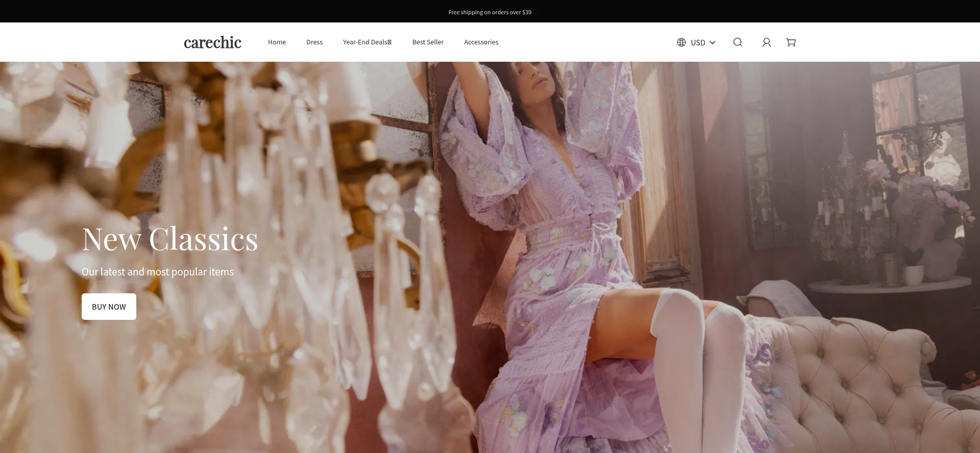This screenshot has height=453, width=980.
Task: Click the user account icon
Action: click(766, 42)
